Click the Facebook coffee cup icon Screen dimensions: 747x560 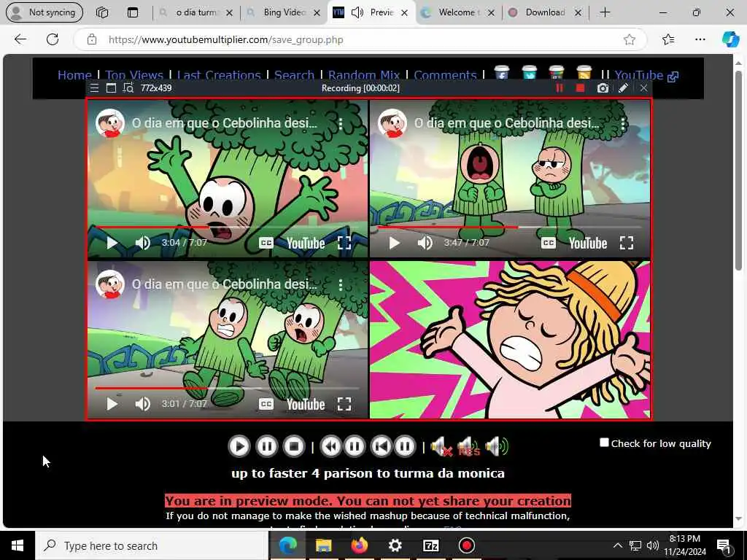coord(501,72)
